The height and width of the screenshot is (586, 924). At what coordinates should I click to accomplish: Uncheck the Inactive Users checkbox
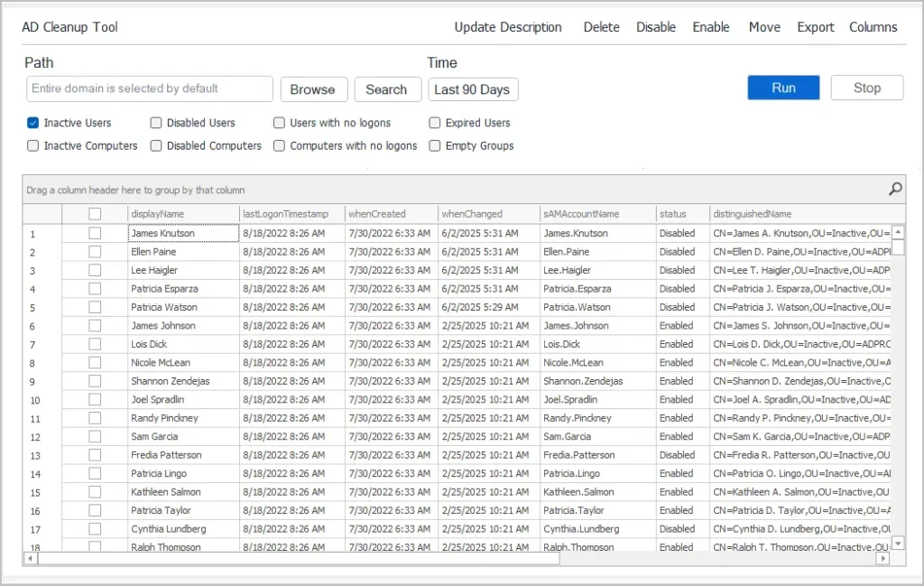[33, 123]
